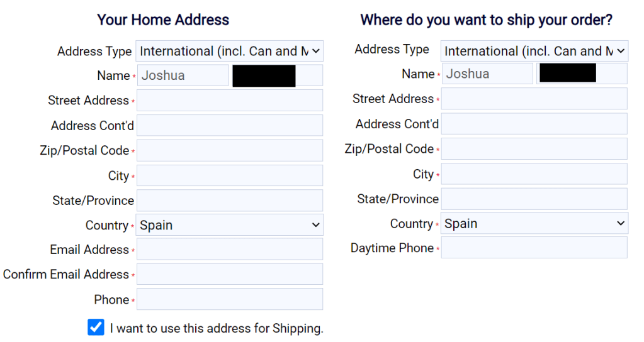Click the shipping City input field
Viewport: 644px width, 342px height.
(534, 174)
